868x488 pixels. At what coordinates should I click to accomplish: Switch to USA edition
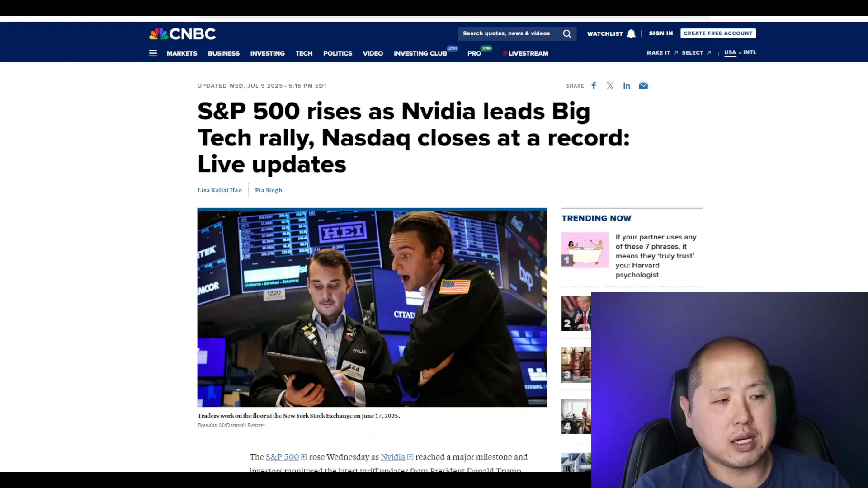click(x=730, y=52)
